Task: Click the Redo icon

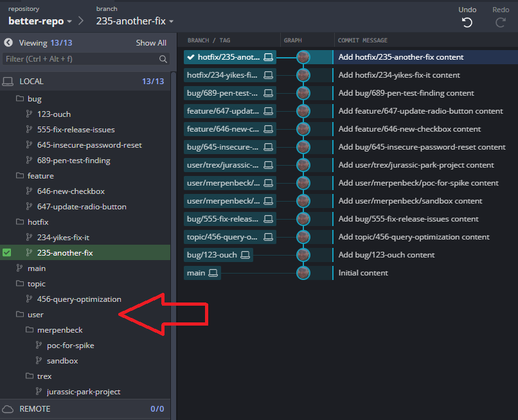Action: point(501,21)
